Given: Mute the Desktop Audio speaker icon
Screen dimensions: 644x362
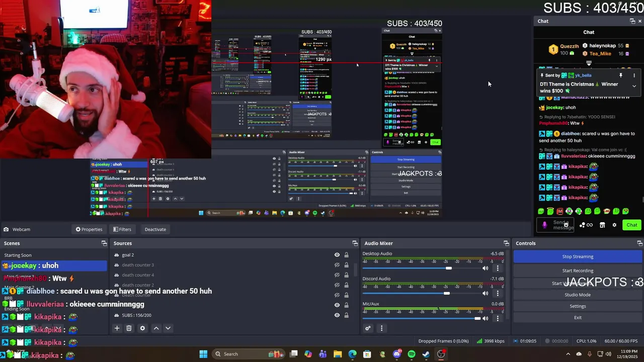Looking at the screenshot, I should click(x=485, y=268).
